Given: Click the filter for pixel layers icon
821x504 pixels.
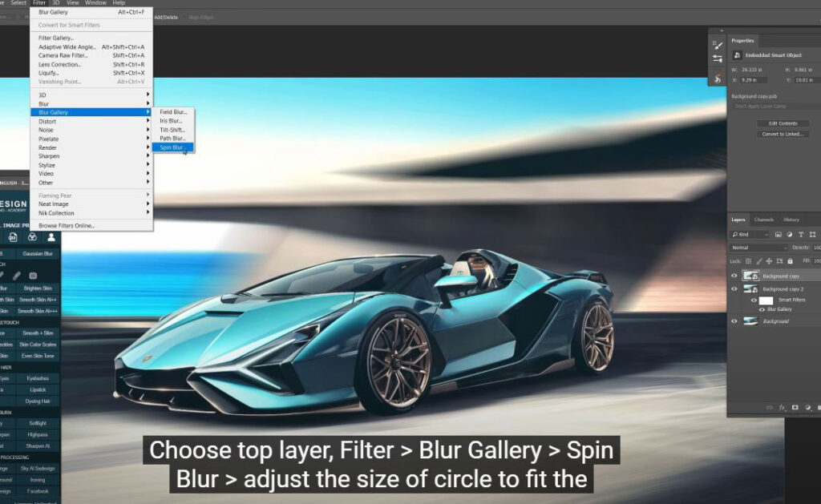Looking at the screenshot, I should coord(778,235).
